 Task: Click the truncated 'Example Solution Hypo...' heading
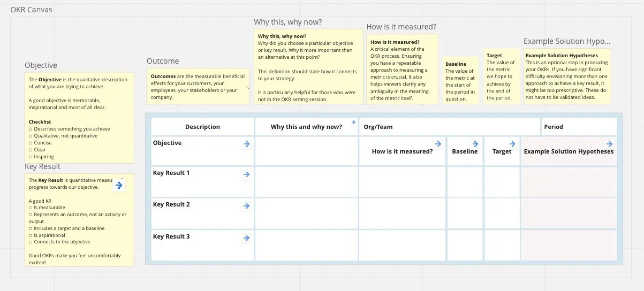pyautogui.click(x=567, y=41)
